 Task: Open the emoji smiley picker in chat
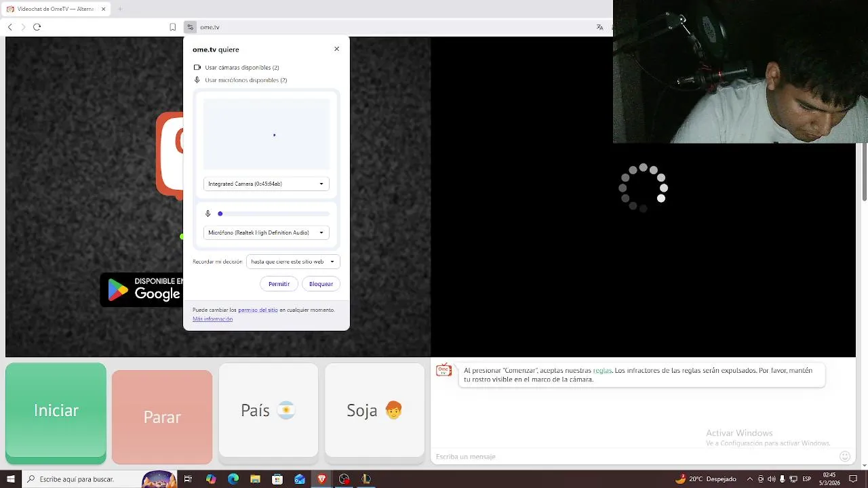point(845,457)
